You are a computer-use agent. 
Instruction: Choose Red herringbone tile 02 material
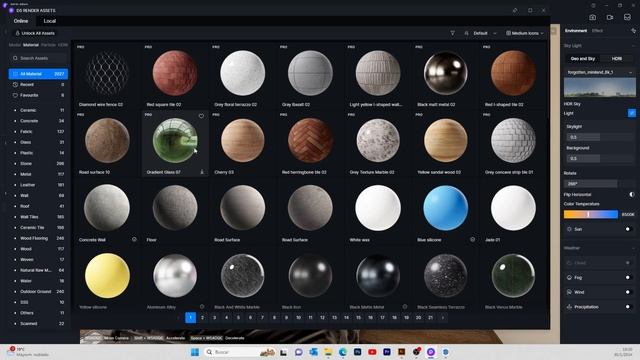point(310,141)
